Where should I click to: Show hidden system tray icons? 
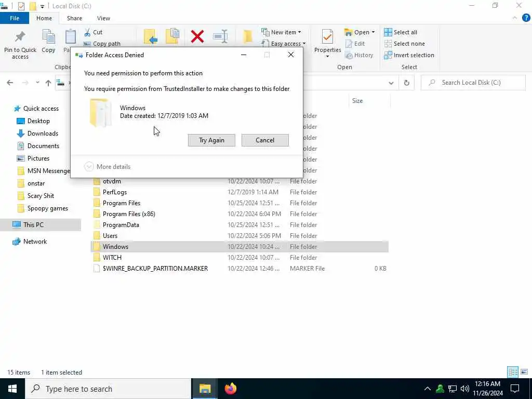(428, 389)
